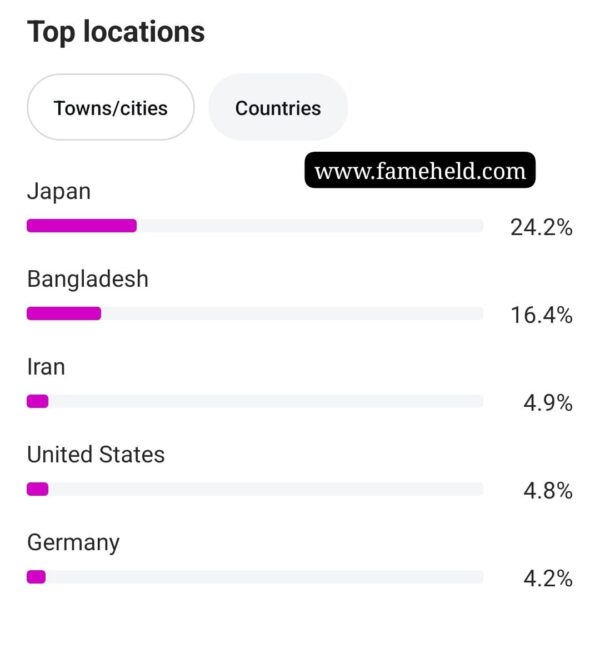
Task: Select the Countries tab
Action: [278, 107]
